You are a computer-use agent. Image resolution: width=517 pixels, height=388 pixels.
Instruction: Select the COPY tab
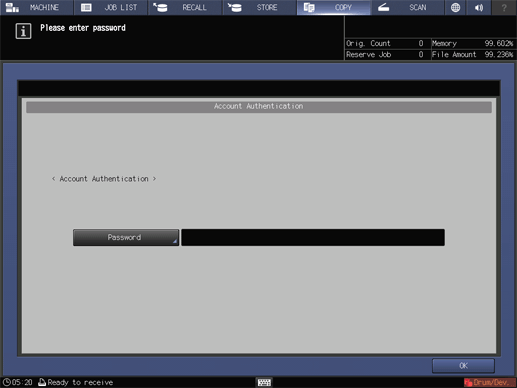(x=334, y=7)
